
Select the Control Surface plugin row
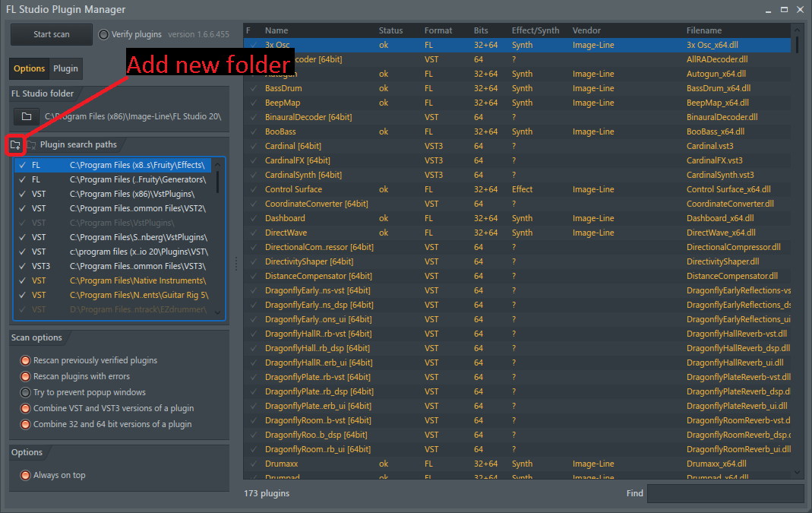pos(293,189)
